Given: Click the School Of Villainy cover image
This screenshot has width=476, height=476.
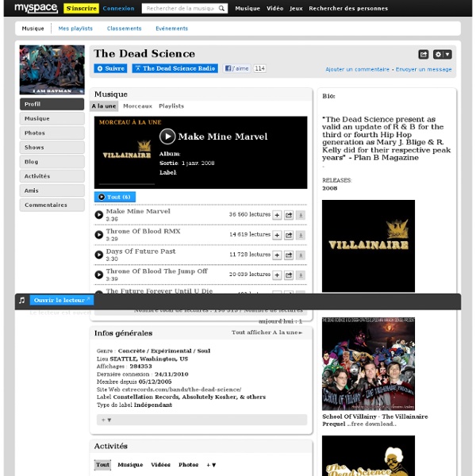Looking at the screenshot, I should point(368,364).
